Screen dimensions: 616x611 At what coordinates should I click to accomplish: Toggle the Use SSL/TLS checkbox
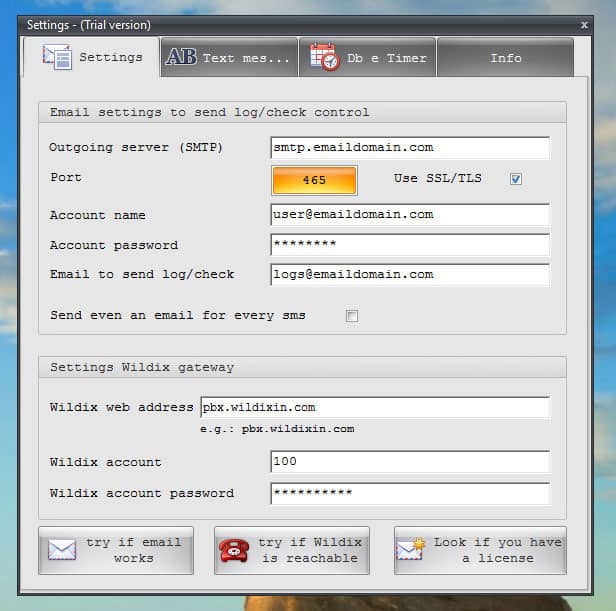point(516,179)
